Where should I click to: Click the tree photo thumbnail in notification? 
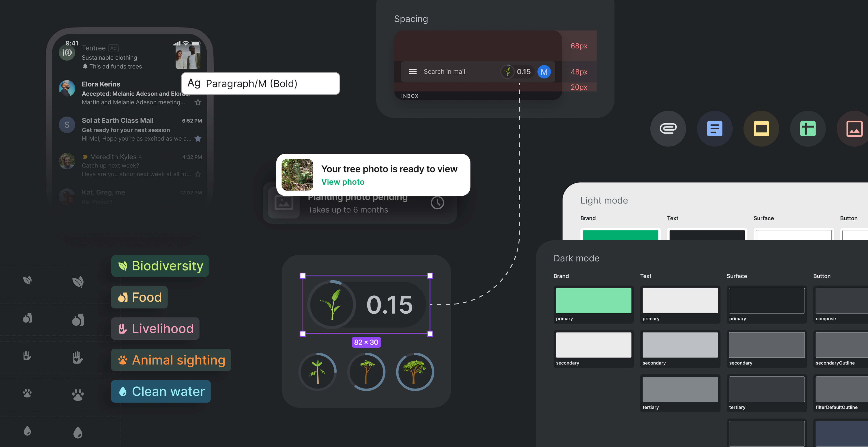[x=297, y=175]
